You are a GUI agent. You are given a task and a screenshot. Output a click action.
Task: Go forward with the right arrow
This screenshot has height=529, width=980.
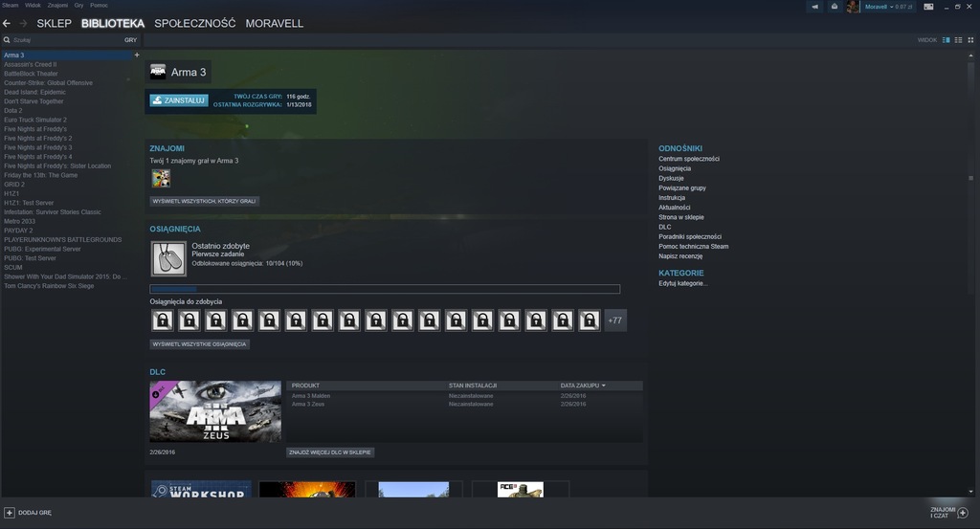coord(23,23)
